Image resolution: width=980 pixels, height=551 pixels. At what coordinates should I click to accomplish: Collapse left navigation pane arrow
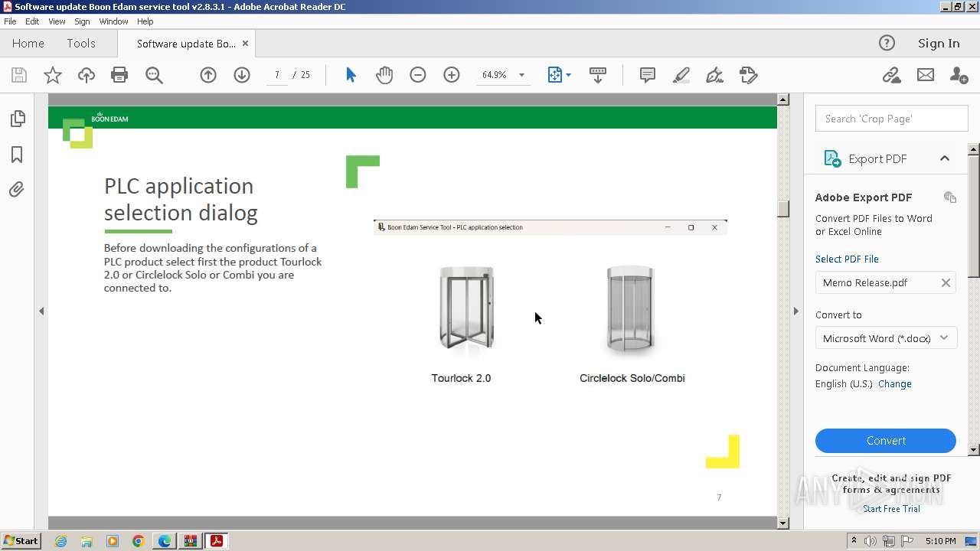tap(41, 311)
